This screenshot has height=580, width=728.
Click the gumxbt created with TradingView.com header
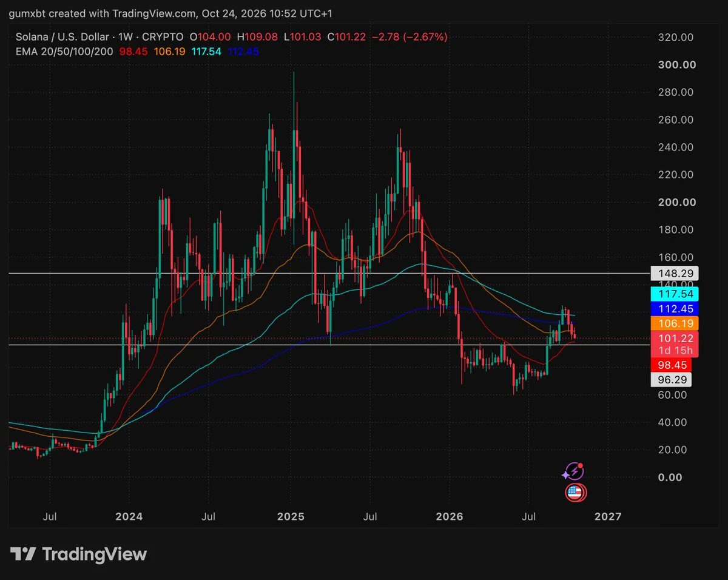pyautogui.click(x=171, y=13)
